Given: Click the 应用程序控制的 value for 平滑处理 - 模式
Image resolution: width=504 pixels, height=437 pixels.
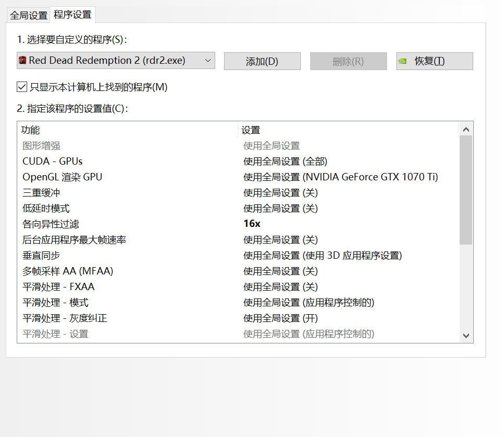Looking at the screenshot, I should coord(309,303).
